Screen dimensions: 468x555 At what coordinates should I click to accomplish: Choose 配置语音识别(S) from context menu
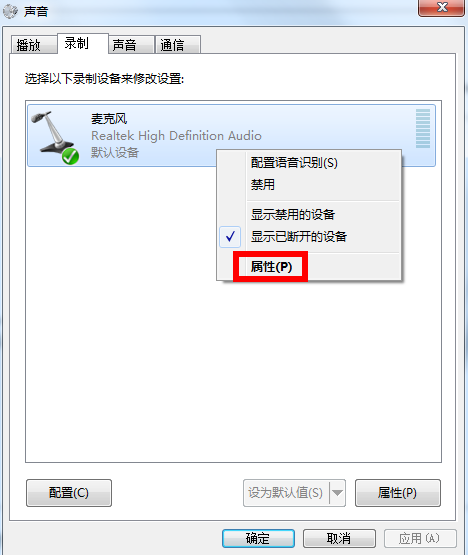pyautogui.click(x=309, y=163)
